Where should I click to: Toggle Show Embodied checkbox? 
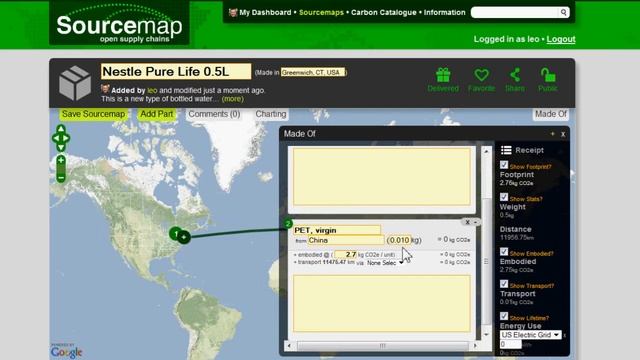click(x=504, y=251)
